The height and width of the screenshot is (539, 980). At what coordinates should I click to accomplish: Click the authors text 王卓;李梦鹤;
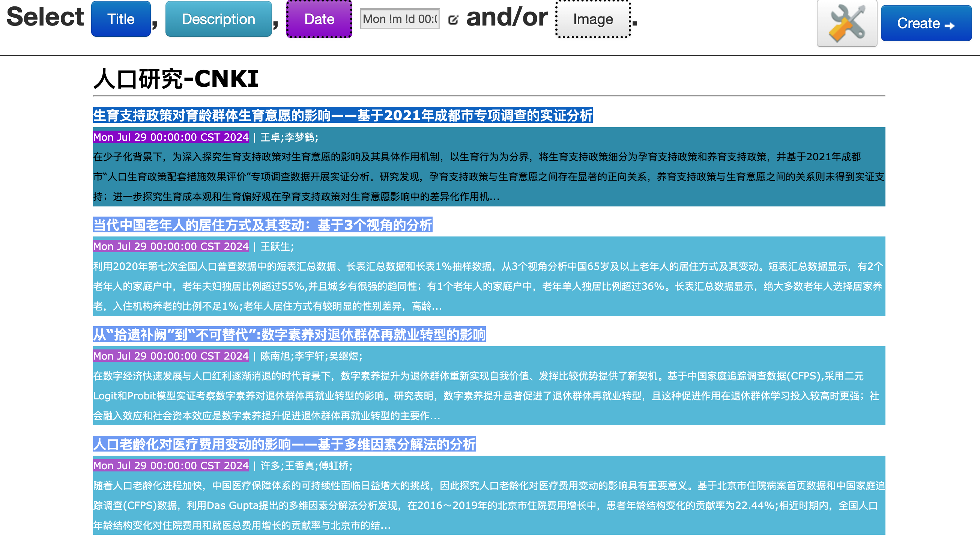[290, 137]
